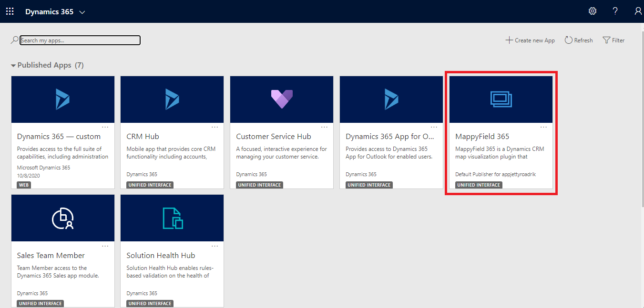
Task: Open the Settings gear icon
Action: tap(593, 11)
